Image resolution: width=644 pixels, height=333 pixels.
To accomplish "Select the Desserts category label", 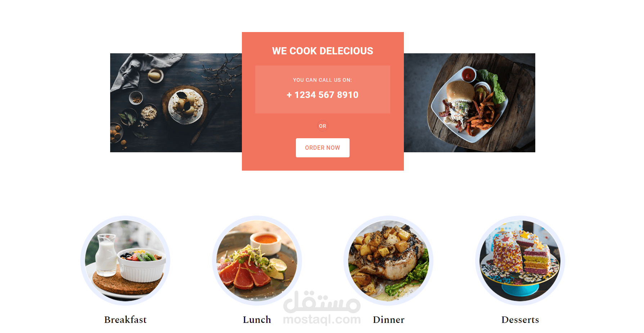I will point(520,320).
